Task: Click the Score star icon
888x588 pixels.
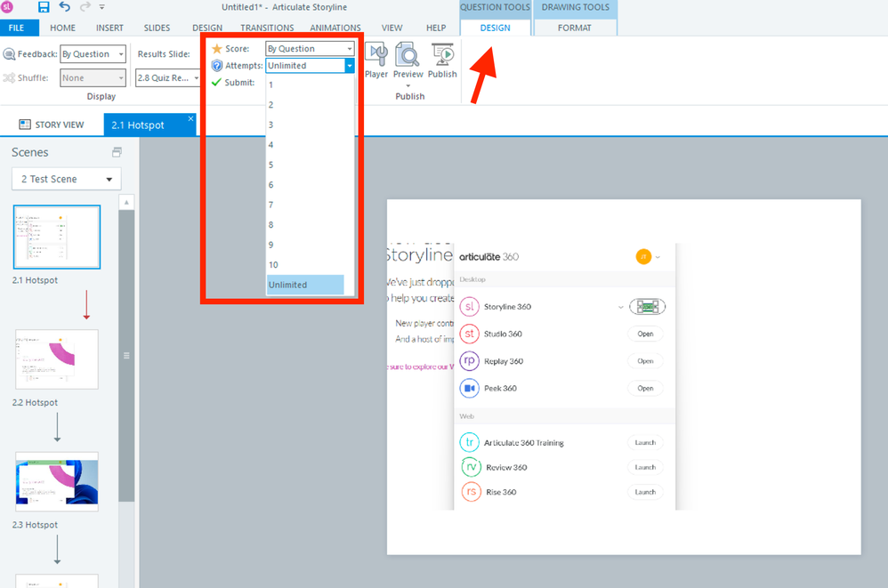Action: (216, 49)
